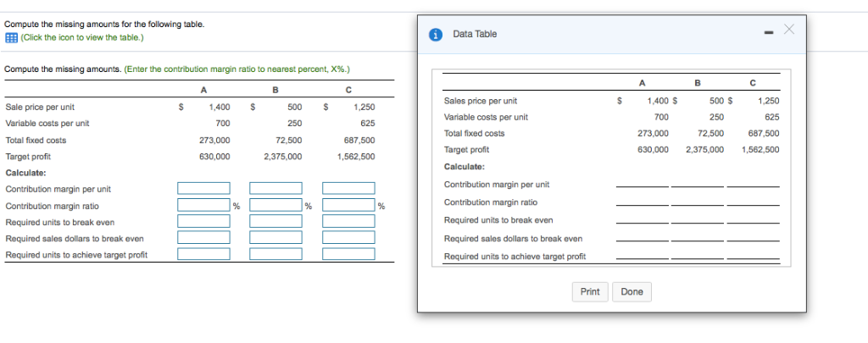Select Required sales dollars to break even field A
This screenshot has width=868, height=343.
[x=203, y=237]
